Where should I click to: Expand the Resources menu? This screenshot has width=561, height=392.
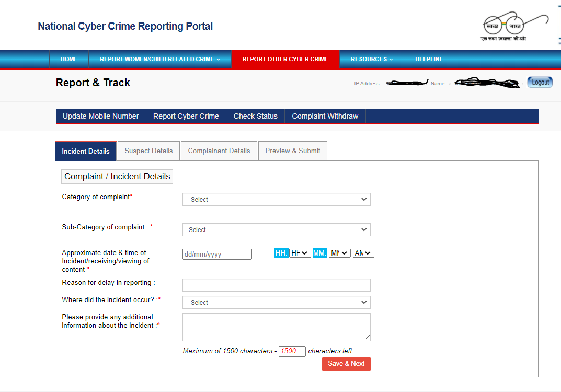372,60
